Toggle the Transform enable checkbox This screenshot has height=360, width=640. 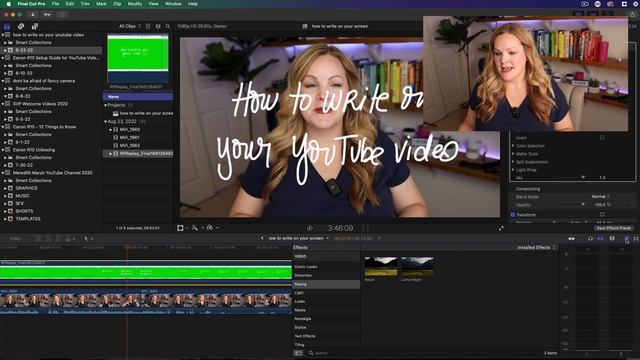513,214
